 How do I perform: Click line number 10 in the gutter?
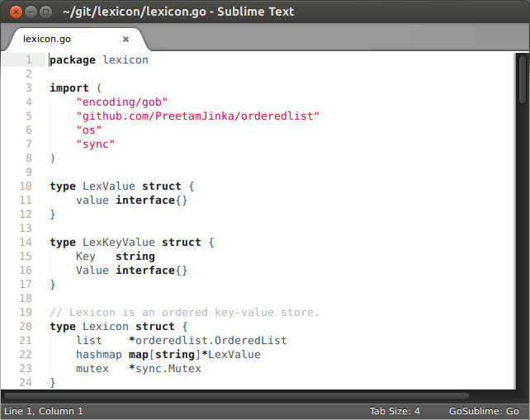(x=25, y=186)
